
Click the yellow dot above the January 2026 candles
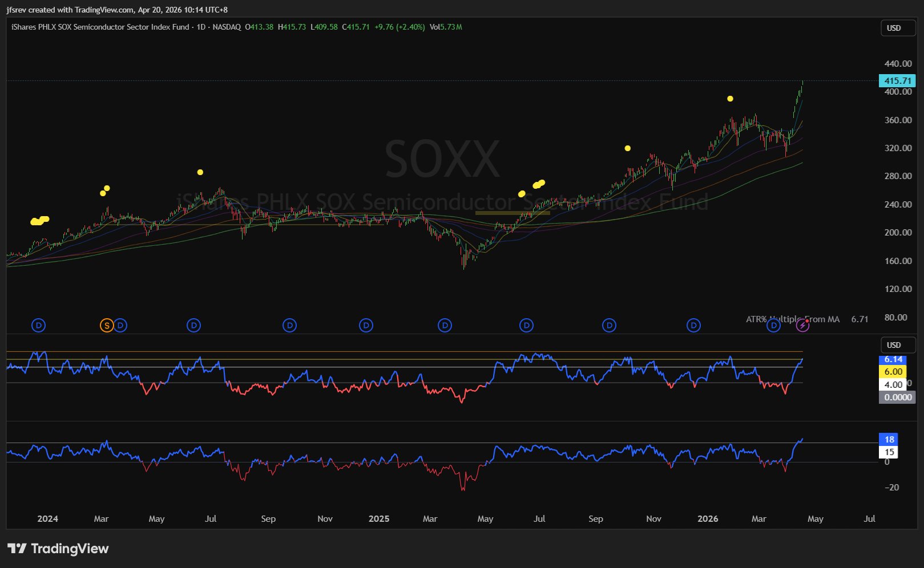click(x=730, y=99)
